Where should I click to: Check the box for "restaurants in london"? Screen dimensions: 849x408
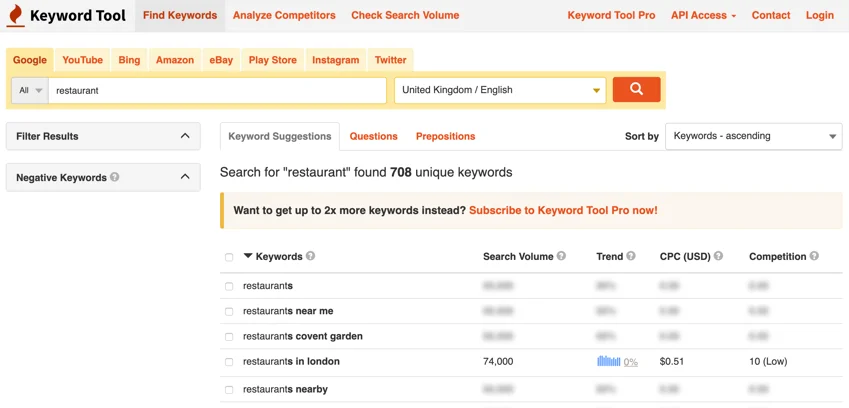229,361
